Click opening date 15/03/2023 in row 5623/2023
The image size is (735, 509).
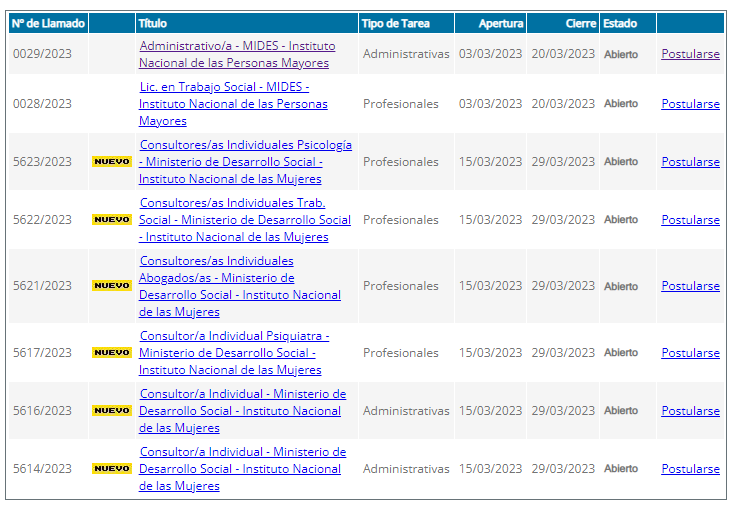[x=490, y=162]
